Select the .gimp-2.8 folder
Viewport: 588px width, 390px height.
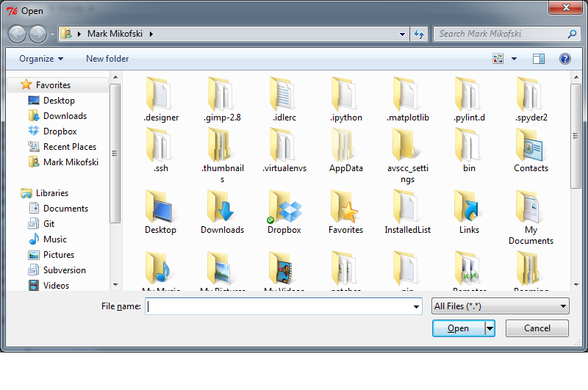(x=223, y=99)
